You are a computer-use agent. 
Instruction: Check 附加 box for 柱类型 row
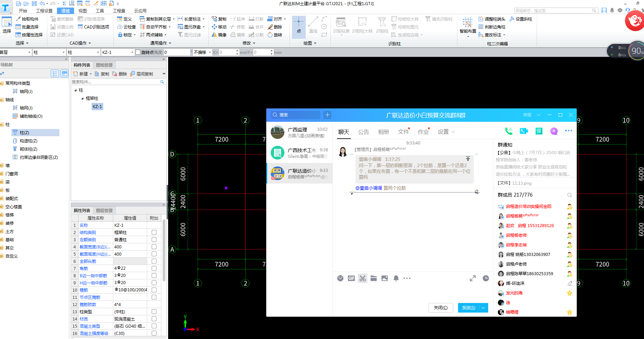tap(154, 312)
